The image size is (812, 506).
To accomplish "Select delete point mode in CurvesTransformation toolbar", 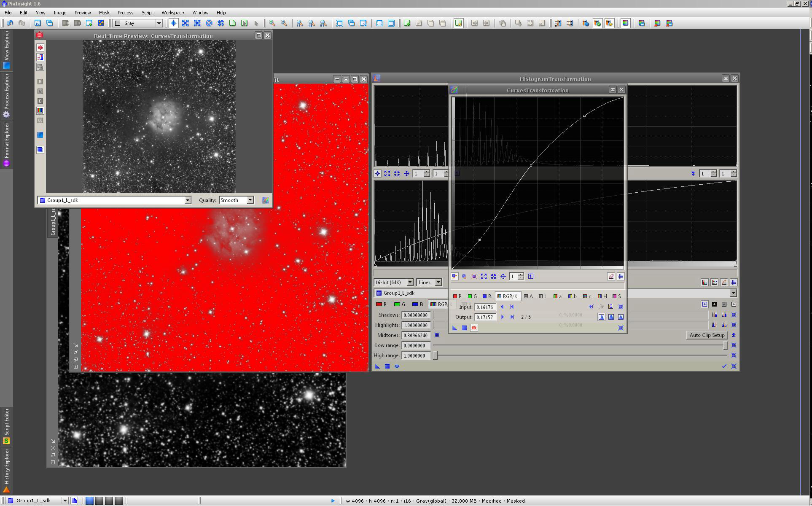I will 474,277.
